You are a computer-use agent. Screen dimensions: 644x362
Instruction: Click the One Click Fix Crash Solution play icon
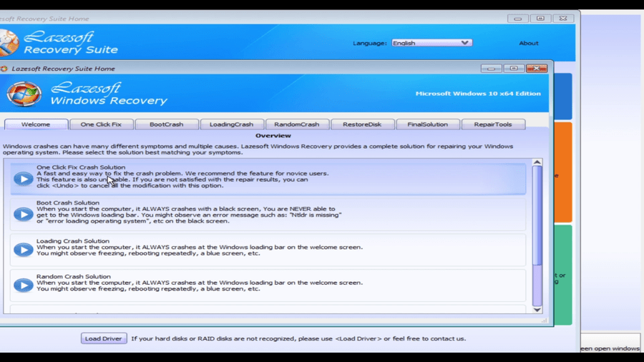point(24,179)
